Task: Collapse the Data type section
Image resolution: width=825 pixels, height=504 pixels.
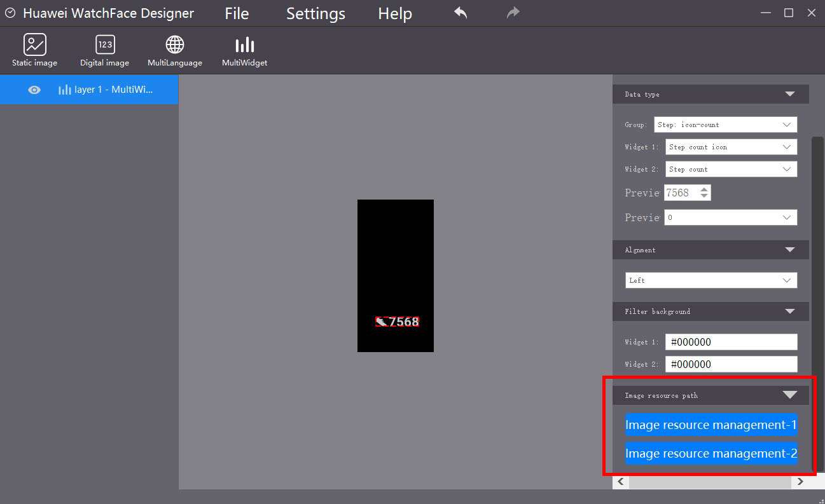Action: pyautogui.click(x=790, y=94)
